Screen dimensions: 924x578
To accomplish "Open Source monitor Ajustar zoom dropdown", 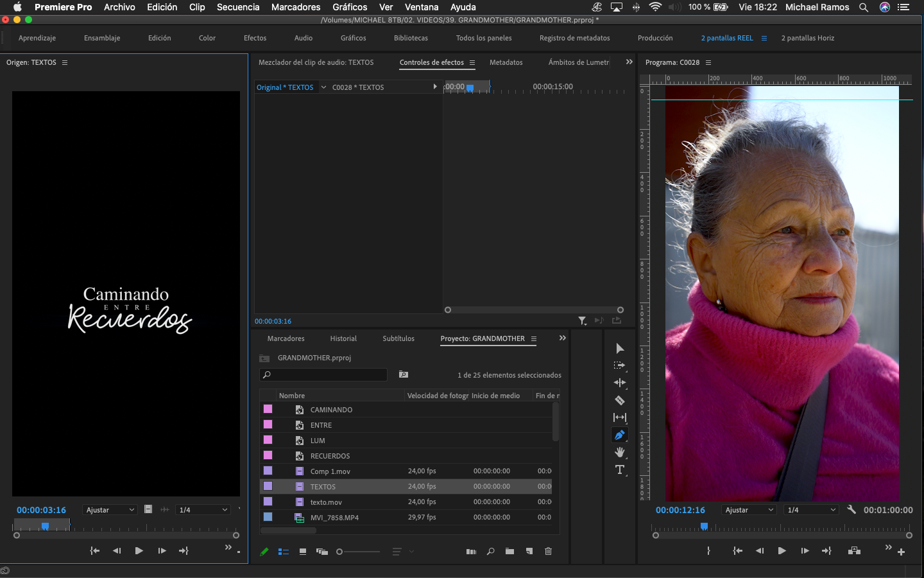I will pyautogui.click(x=110, y=509).
